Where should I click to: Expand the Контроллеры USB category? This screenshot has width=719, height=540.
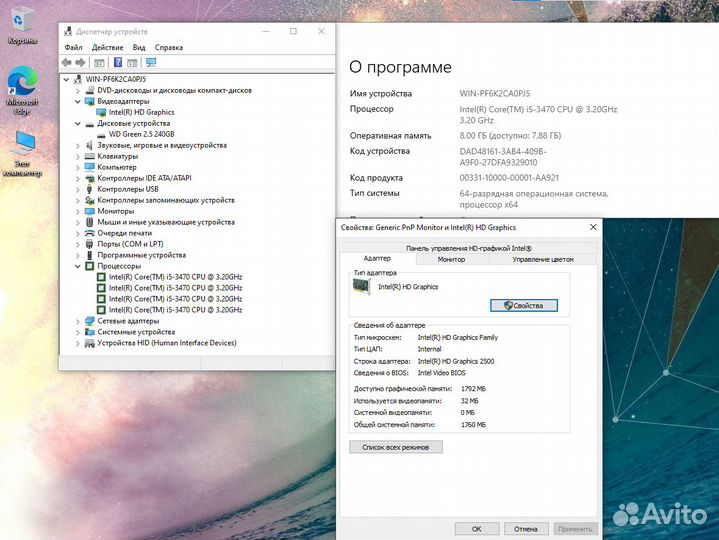[x=78, y=189]
